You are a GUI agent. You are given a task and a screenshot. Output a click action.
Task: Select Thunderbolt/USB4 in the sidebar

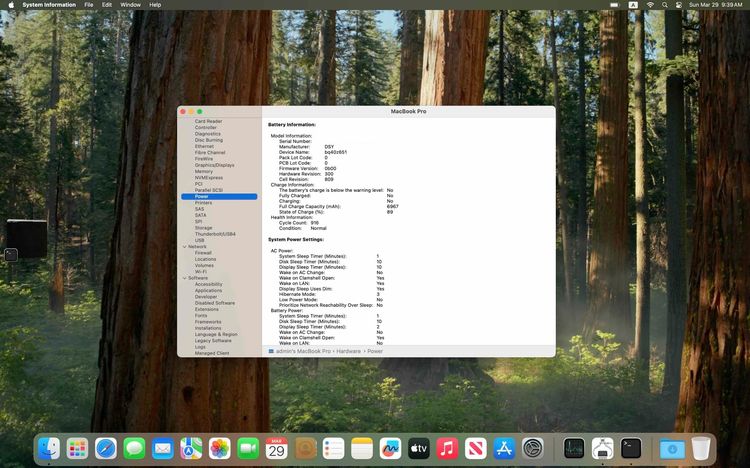215,234
